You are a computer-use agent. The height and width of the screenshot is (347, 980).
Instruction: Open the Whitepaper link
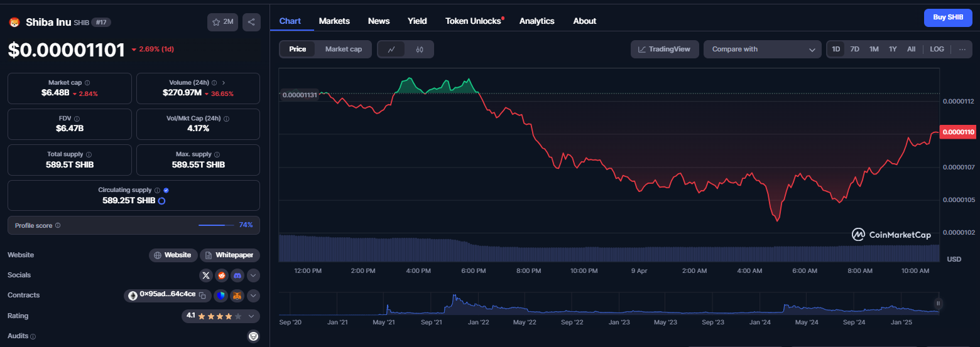pos(230,255)
